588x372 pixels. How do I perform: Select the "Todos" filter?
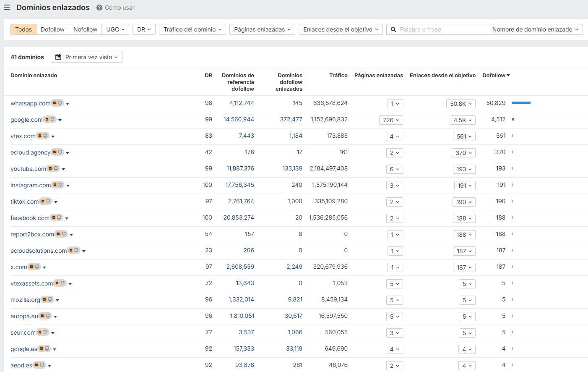click(23, 29)
